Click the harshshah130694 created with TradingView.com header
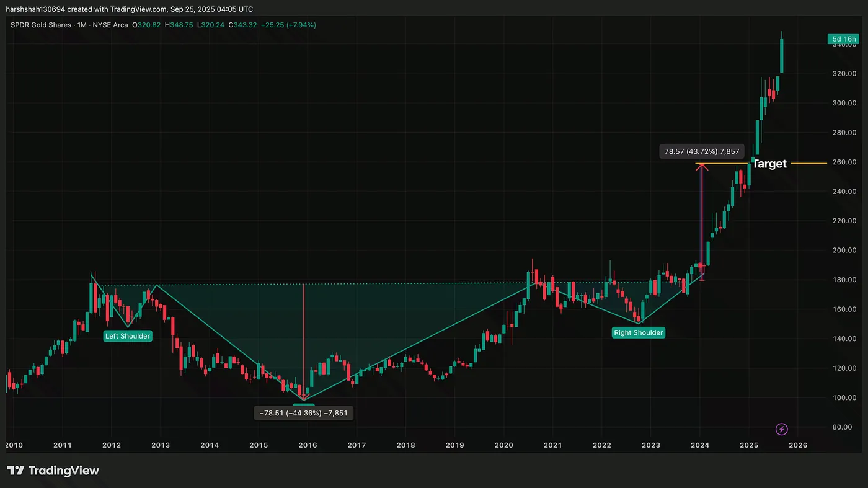 point(130,9)
